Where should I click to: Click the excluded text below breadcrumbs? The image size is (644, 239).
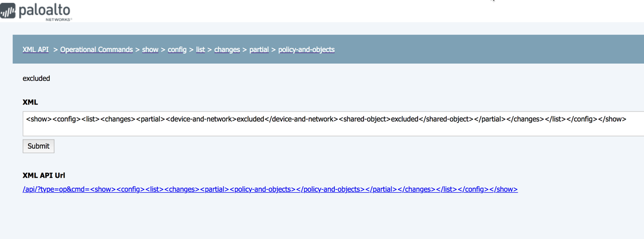click(36, 78)
